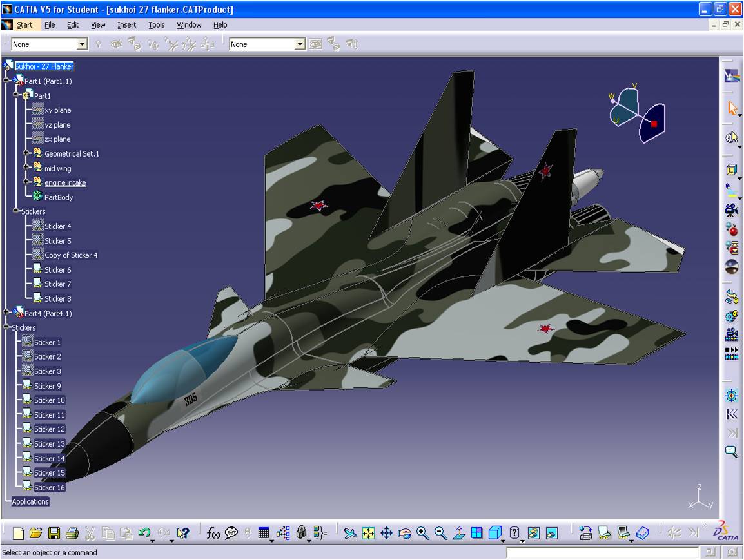Open the first None dropdown list
744x560 pixels.
click(82, 44)
